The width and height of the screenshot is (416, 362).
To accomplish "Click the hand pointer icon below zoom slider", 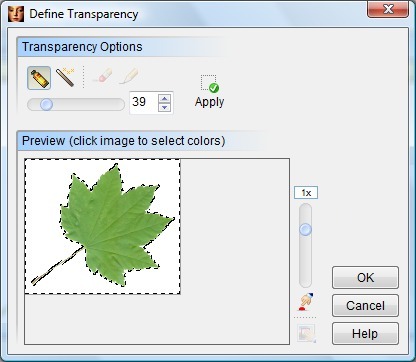I will [306, 302].
